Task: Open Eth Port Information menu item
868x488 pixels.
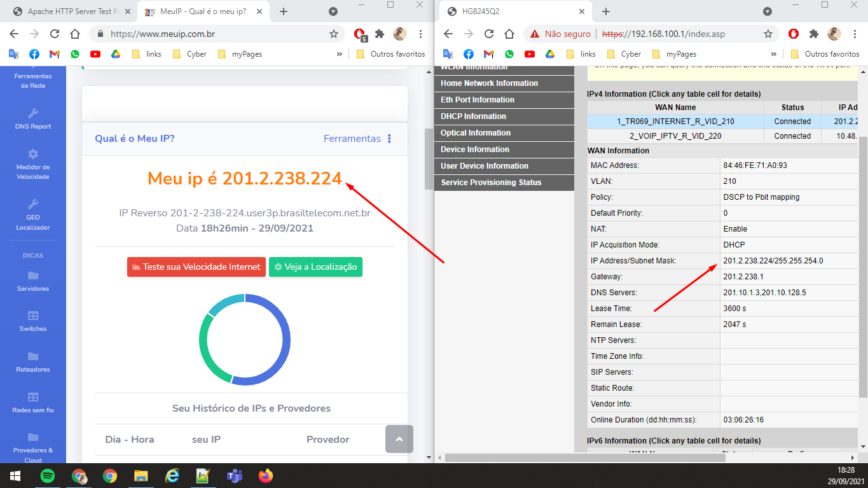Action: (504, 100)
